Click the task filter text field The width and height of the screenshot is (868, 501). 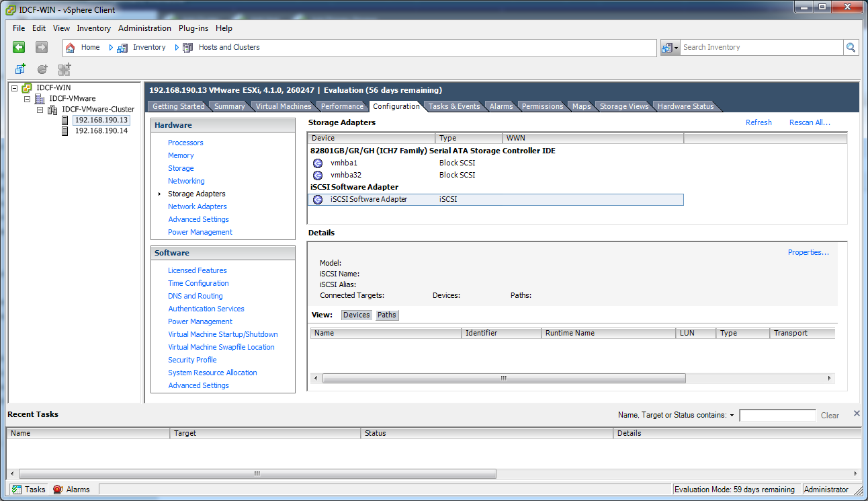[x=777, y=415]
